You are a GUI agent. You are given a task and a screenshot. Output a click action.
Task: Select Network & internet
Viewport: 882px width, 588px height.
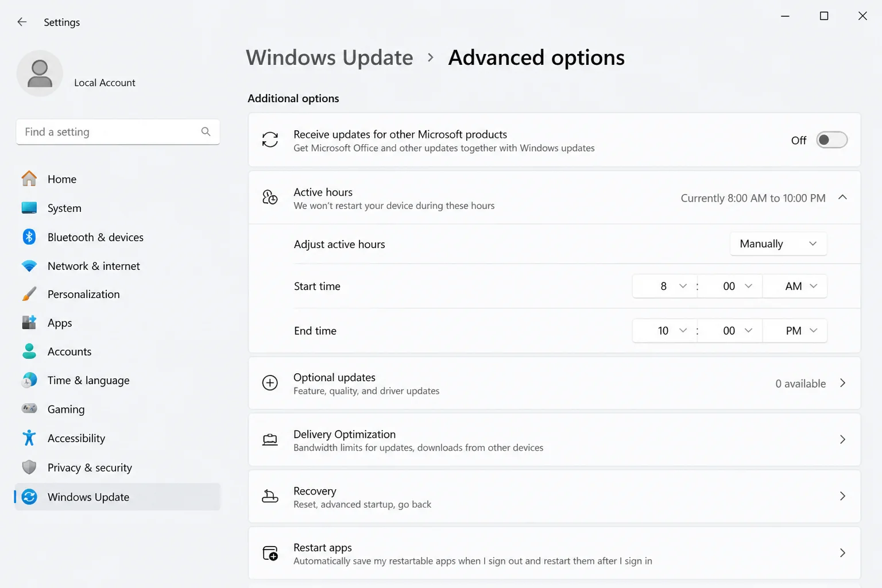click(x=118, y=266)
